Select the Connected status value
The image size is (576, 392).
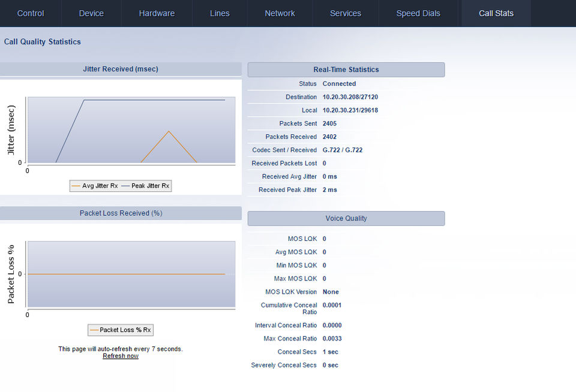[339, 84]
